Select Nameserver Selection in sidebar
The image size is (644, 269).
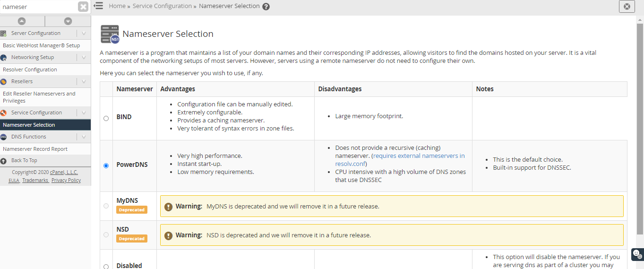[x=45, y=125]
